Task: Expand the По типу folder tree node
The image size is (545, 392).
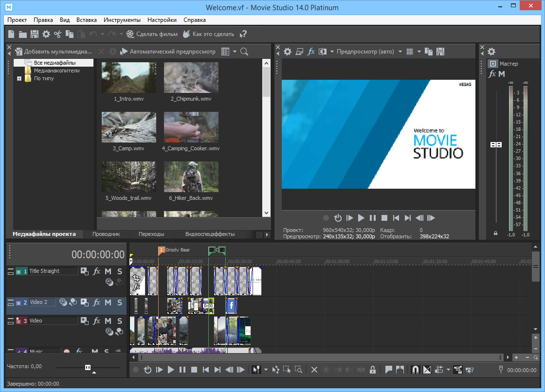Action: 19,79
